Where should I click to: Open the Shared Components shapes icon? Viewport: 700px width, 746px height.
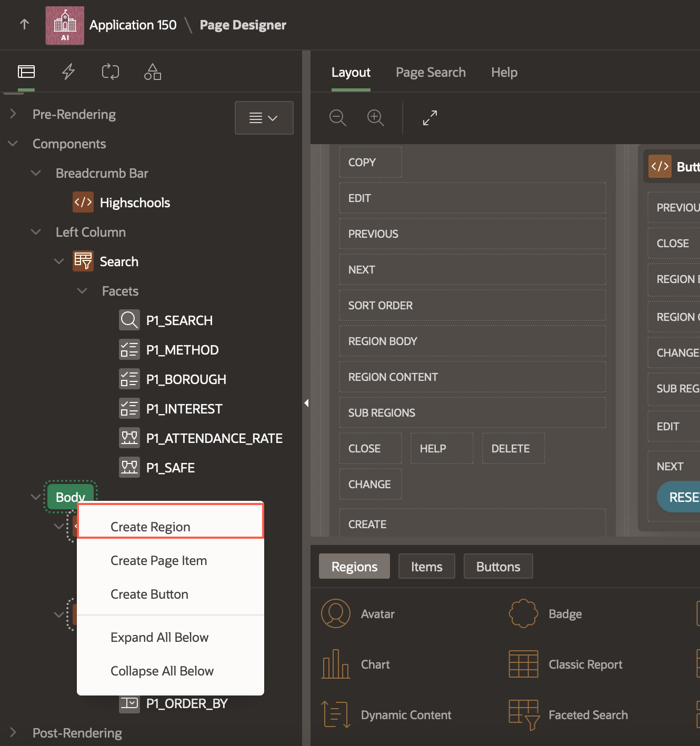click(152, 72)
